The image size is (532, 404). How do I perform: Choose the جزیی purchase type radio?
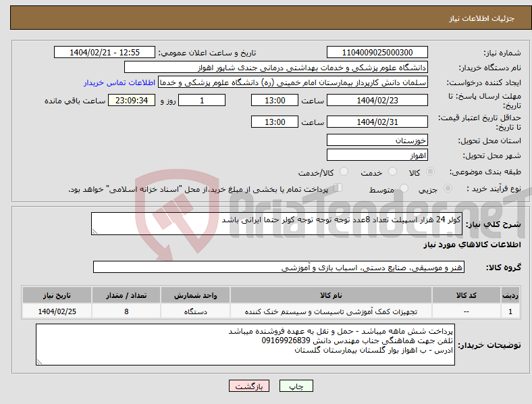(x=448, y=188)
